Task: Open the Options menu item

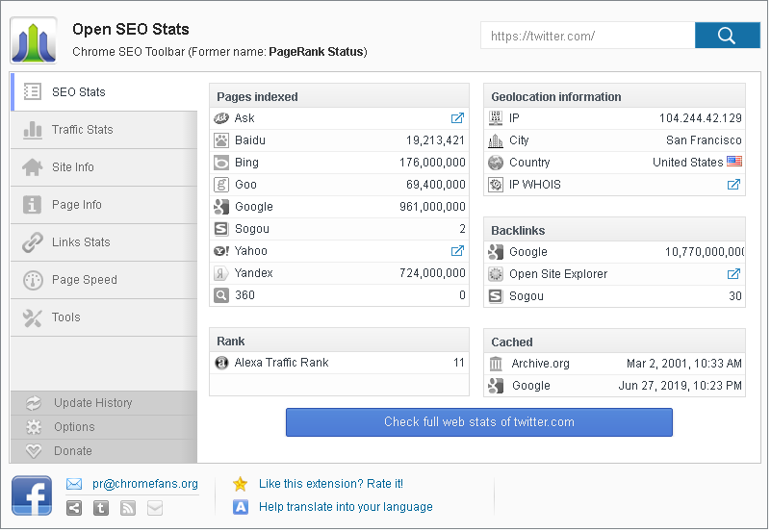Action: click(104, 427)
